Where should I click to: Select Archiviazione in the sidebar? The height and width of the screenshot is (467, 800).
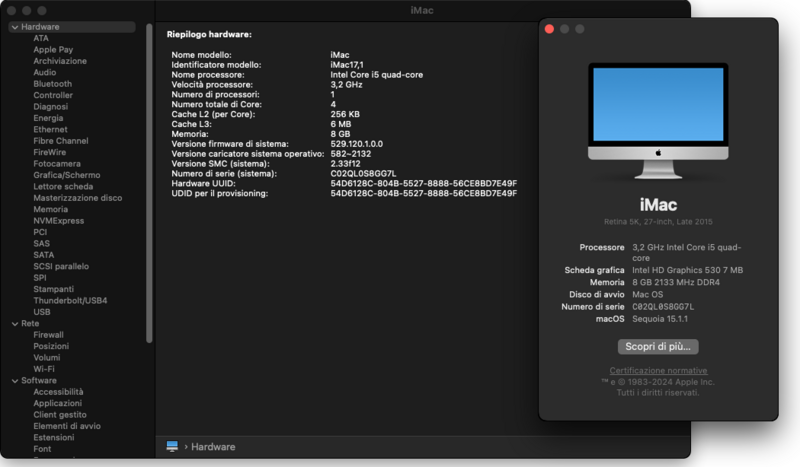60,61
